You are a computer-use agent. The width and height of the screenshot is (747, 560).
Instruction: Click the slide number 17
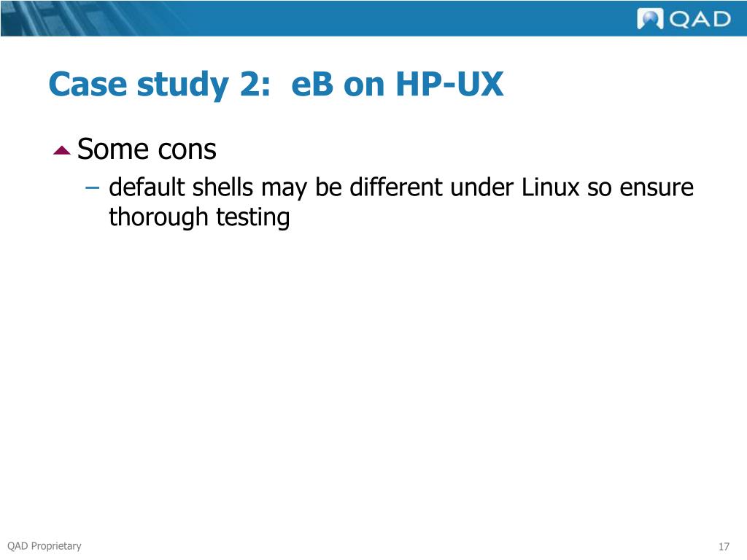pos(724,546)
